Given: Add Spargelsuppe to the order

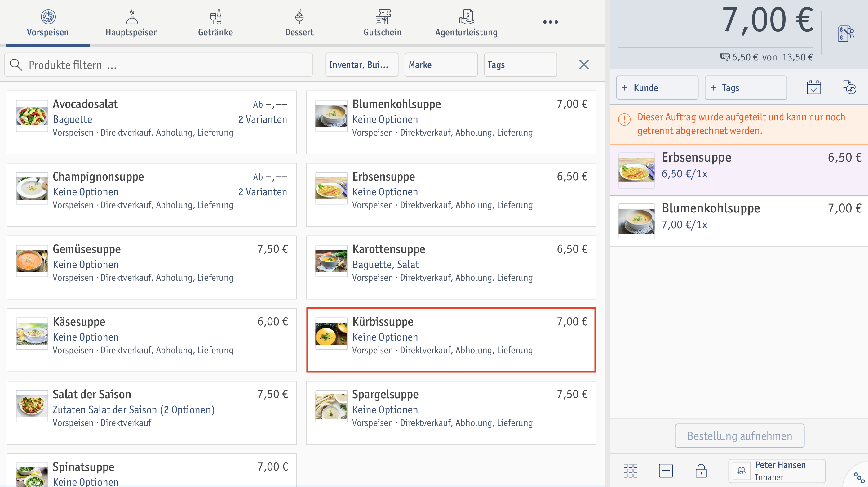Looking at the screenshot, I should click(x=451, y=413).
